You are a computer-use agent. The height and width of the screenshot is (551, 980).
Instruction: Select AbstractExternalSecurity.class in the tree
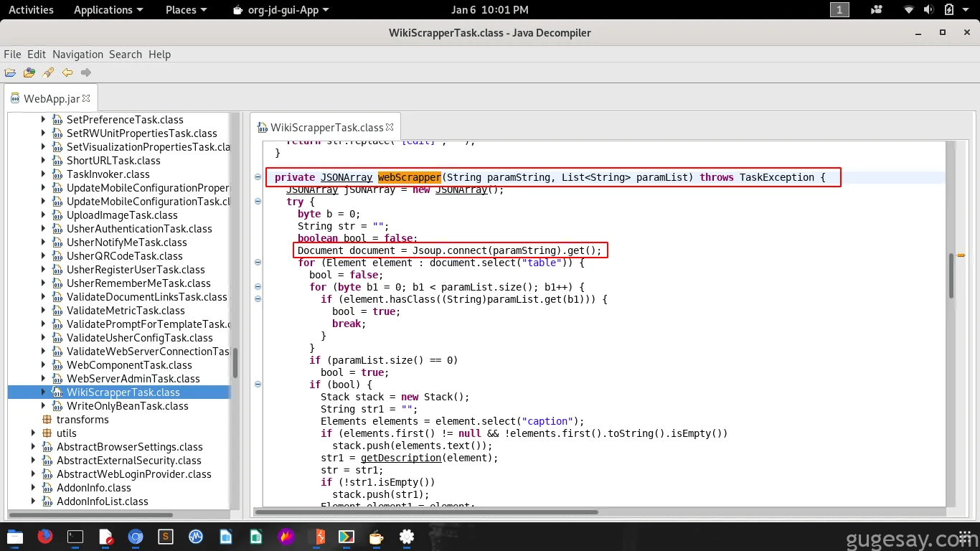coord(129,461)
